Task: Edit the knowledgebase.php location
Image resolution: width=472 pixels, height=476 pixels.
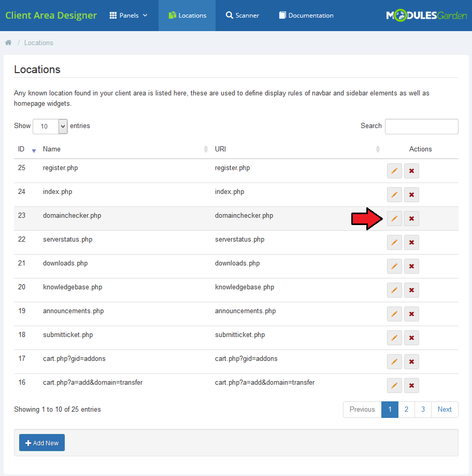Action: (x=394, y=290)
